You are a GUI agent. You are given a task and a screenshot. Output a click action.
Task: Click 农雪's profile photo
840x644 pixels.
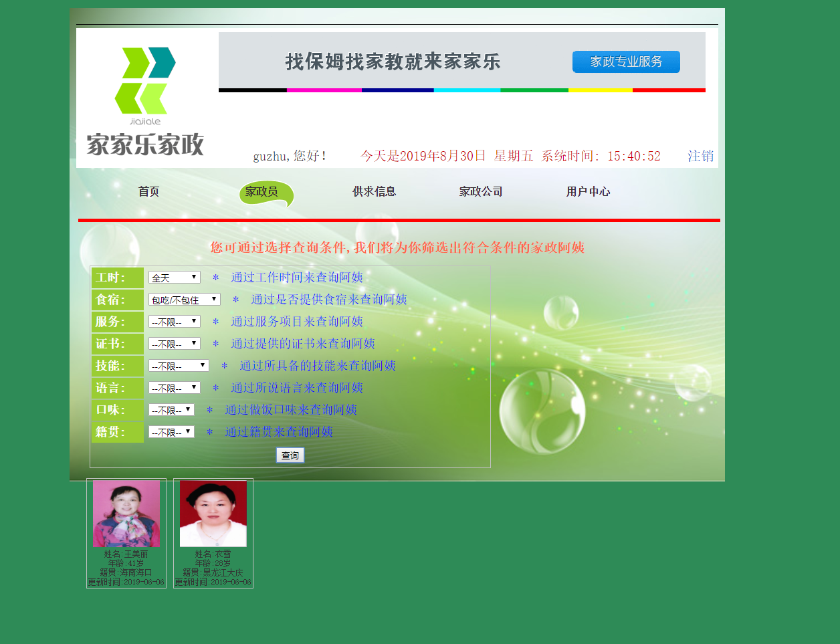(213, 514)
